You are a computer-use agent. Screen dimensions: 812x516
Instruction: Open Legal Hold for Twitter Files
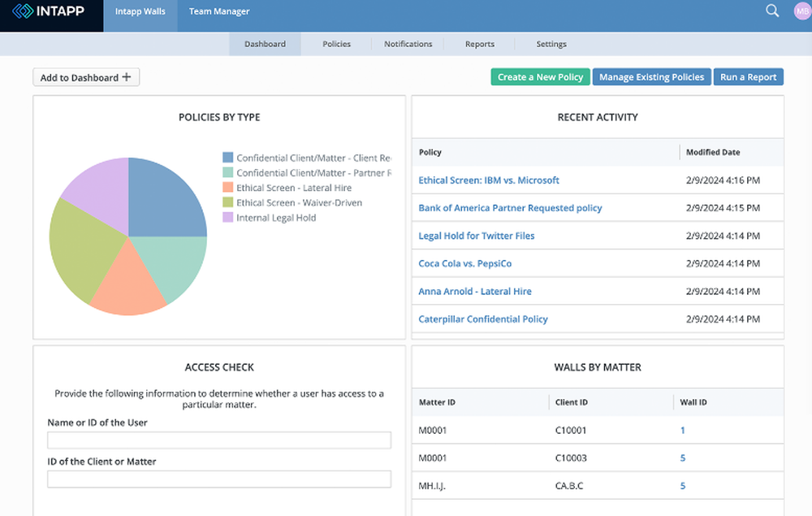477,236
